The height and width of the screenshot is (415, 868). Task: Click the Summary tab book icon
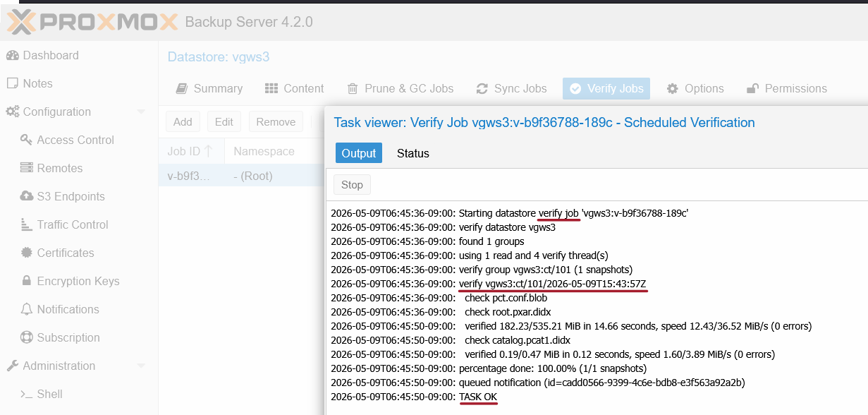tap(182, 88)
